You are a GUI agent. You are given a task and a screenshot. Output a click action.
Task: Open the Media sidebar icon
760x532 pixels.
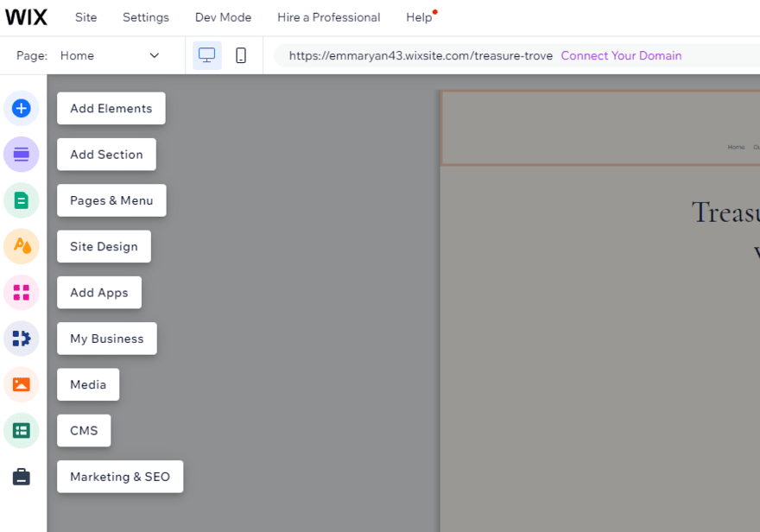coord(21,384)
